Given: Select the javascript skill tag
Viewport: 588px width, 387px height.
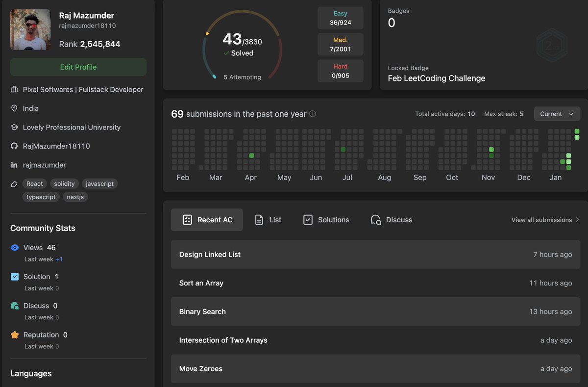Looking at the screenshot, I should point(99,184).
